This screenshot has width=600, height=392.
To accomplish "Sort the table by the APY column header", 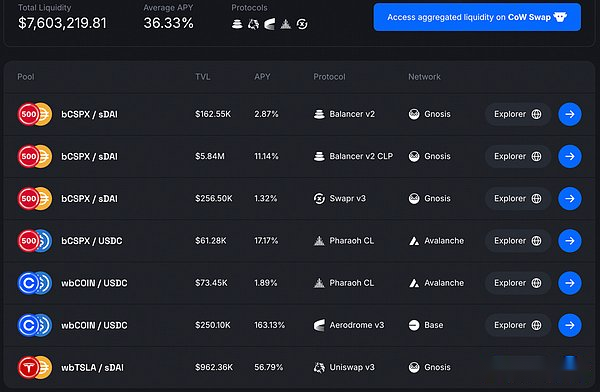I will [262, 77].
